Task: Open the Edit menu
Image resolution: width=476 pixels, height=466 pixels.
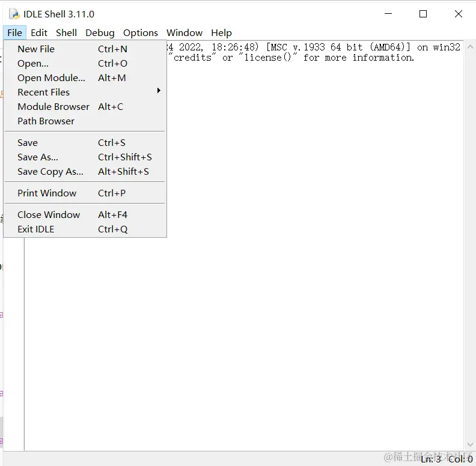Action: (39, 32)
